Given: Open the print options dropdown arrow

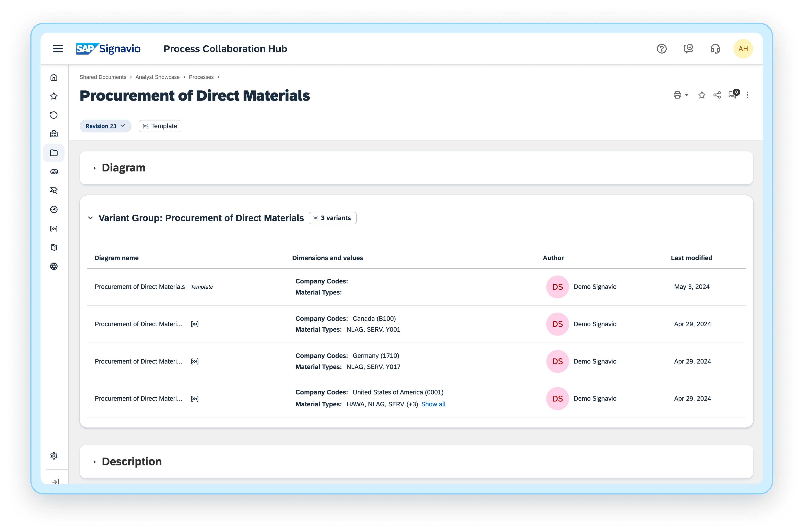Looking at the screenshot, I should (x=687, y=95).
